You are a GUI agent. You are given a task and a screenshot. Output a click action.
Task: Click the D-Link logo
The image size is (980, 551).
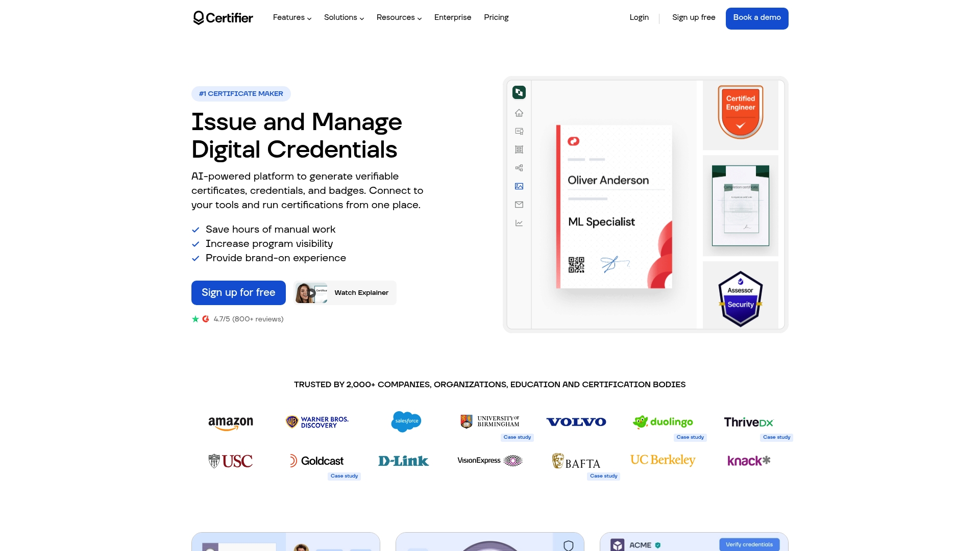click(403, 461)
